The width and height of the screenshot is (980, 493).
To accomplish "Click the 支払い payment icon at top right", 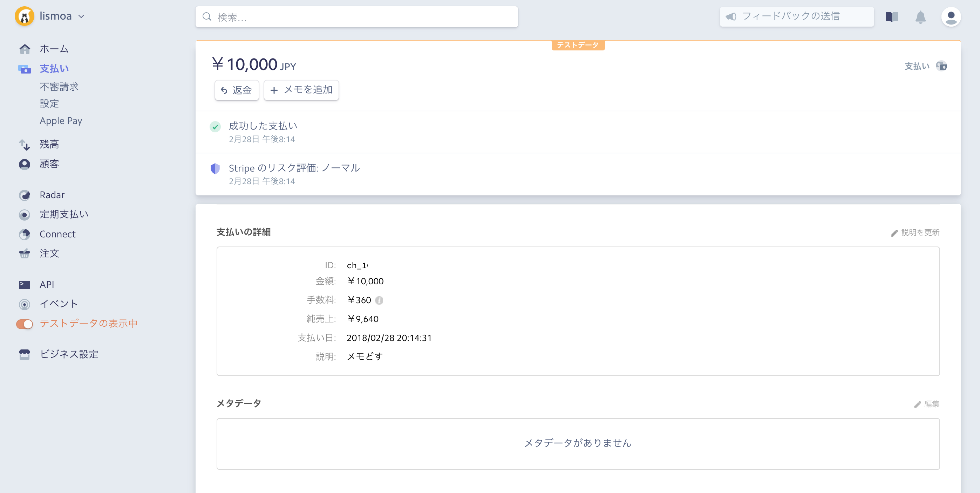I will (x=941, y=66).
